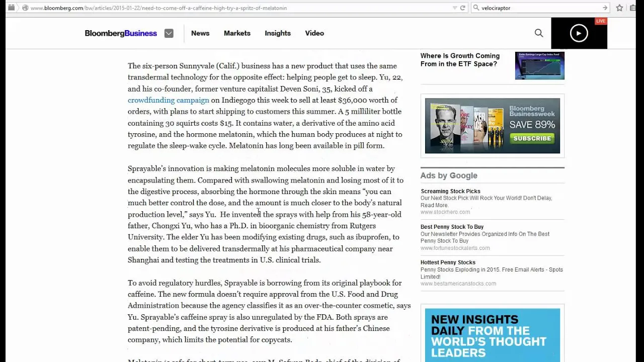Click the browser reload icon
The image size is (644, 362).
click(x=462, y=8)
